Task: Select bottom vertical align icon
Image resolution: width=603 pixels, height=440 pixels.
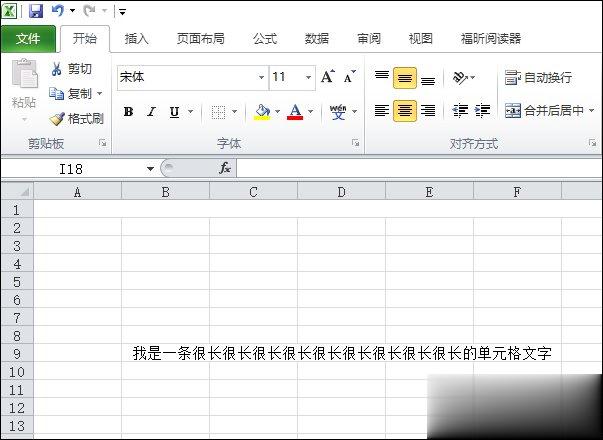Action: click(x=428, y=79)
